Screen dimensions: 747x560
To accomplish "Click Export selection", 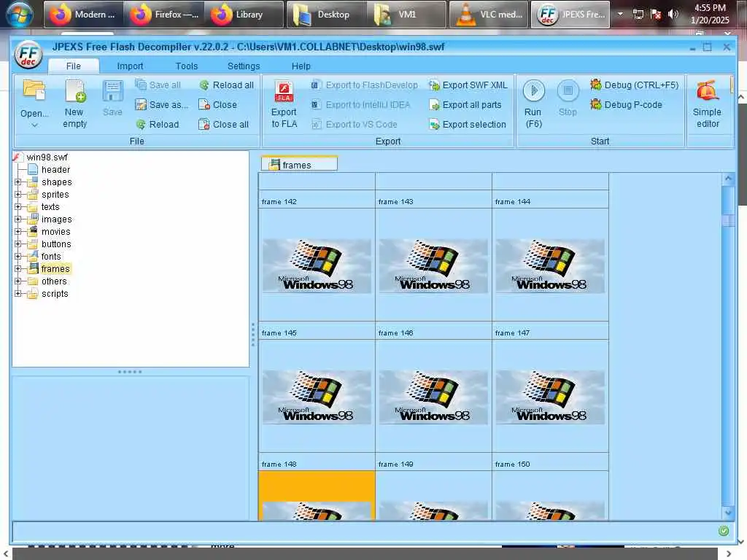I will (x=468, y=124).
